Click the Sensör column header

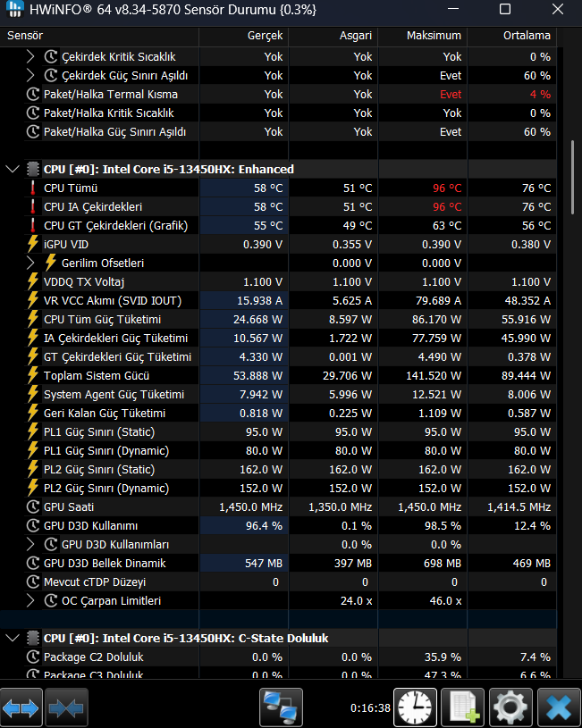[99, 36]
